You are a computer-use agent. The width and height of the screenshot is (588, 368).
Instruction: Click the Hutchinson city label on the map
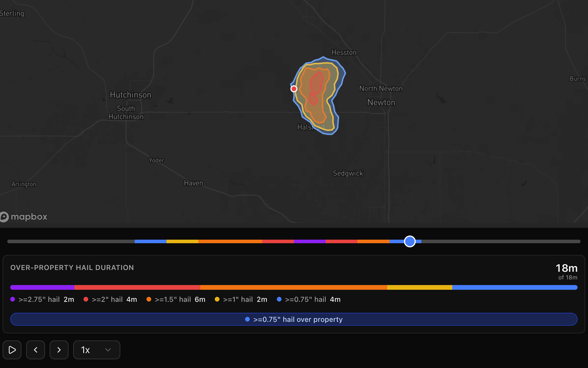(x=130, y=95)
